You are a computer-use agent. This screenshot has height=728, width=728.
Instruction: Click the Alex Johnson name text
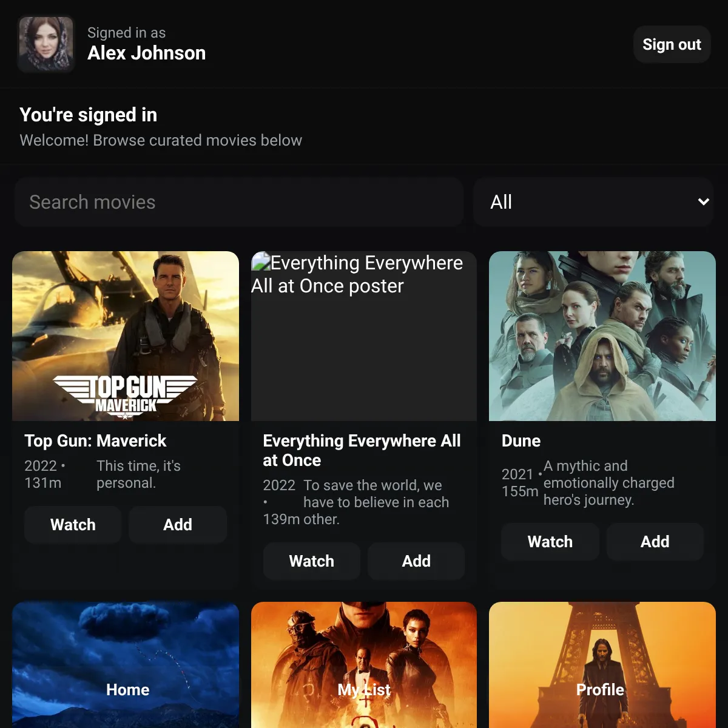tap(146, 53)
